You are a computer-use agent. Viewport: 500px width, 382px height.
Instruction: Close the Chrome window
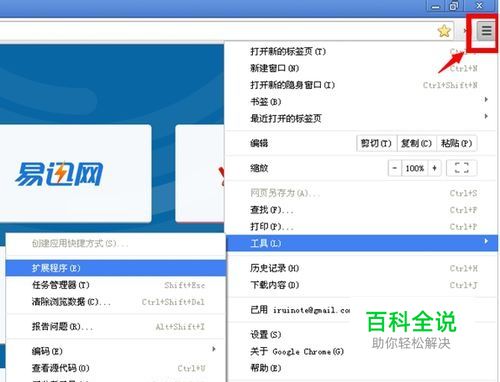[x=479, y=6]
